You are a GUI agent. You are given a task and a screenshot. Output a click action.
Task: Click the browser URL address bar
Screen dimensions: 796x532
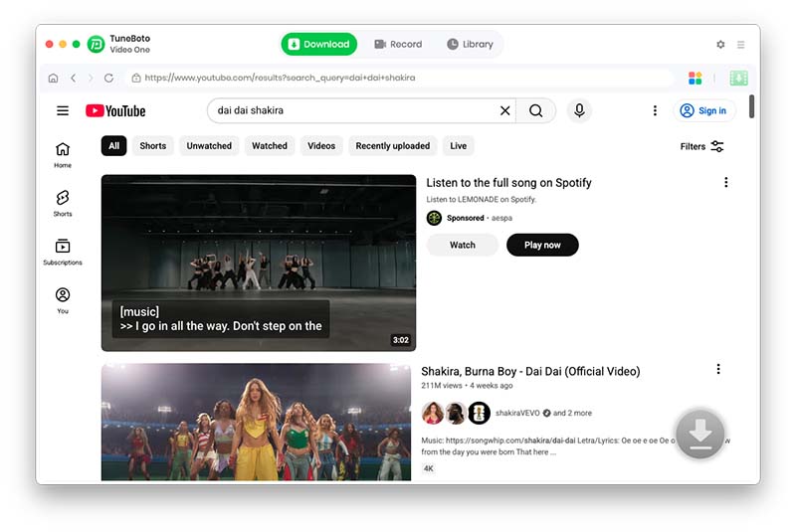[401, 78]
